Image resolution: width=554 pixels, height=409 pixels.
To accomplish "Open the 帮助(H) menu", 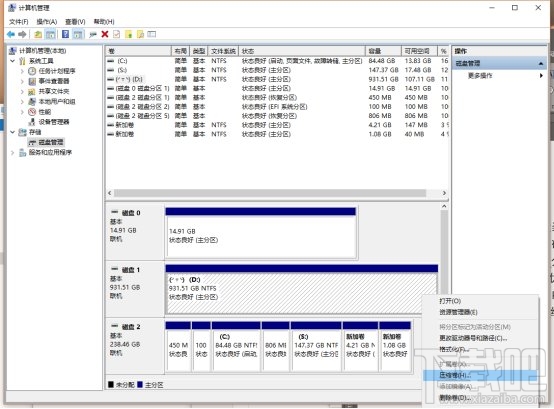I will click(104, 22).
